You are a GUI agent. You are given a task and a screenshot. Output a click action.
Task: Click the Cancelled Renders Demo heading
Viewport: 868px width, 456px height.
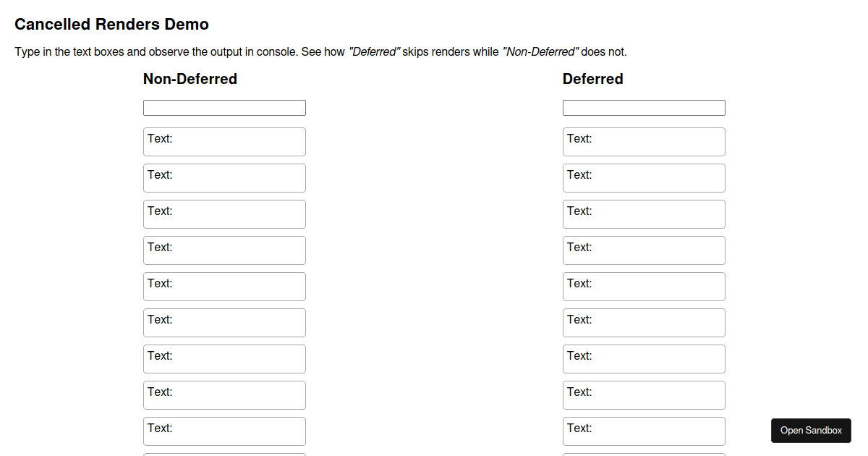pos(111,25)
